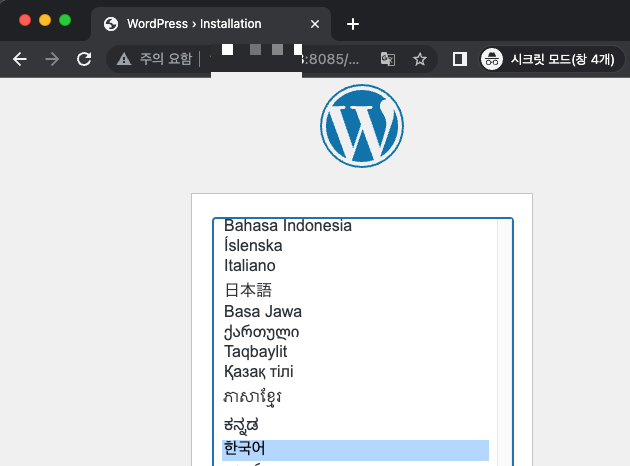Viewport: 630px width, 466px height.
Task: Select Taqbaylit in the language list
Action: (356, 352)
